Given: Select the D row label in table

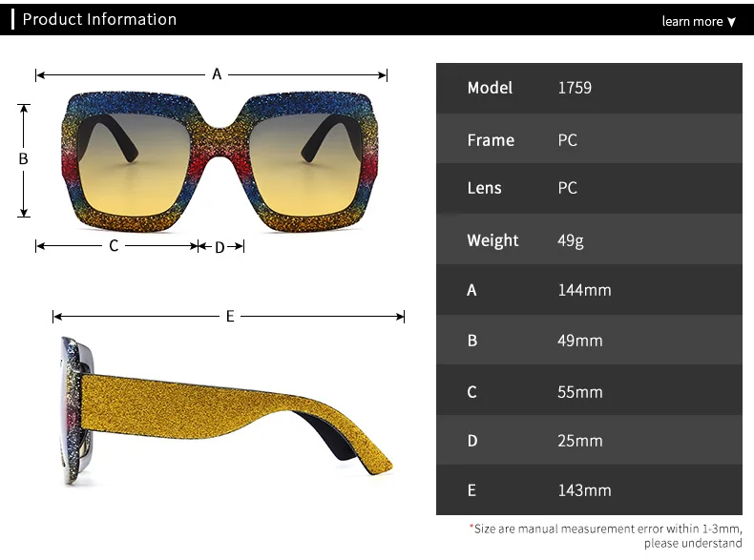Looking at the screenshot, I should click(472, 441).
